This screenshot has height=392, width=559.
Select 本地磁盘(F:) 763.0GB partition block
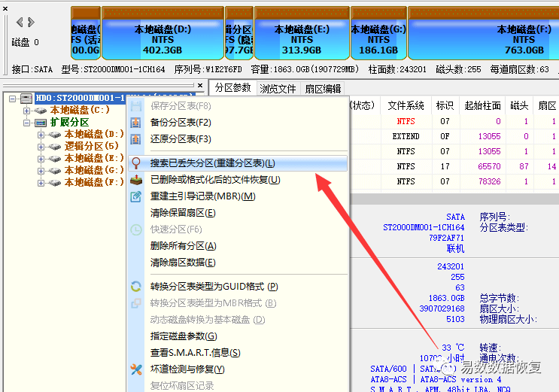(484, 33)
